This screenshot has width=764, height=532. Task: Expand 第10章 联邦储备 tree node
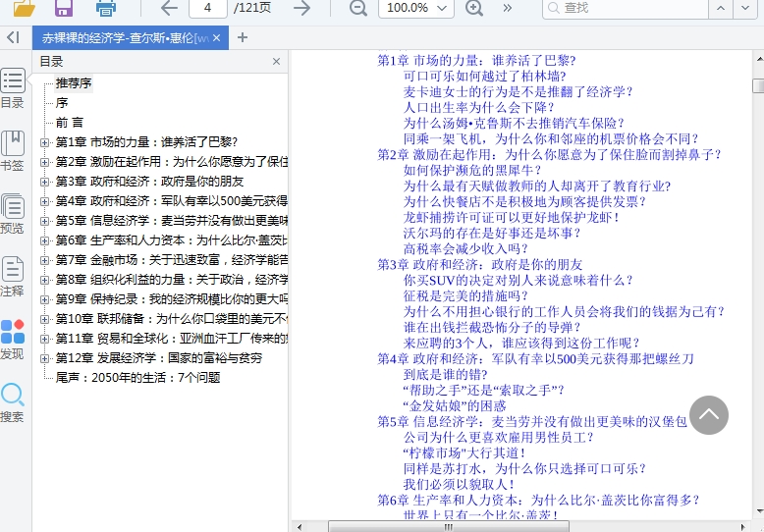(45, 319)
